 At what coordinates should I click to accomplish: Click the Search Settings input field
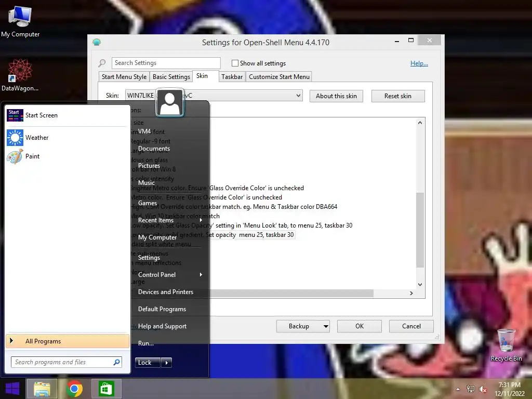coord(166,63)
